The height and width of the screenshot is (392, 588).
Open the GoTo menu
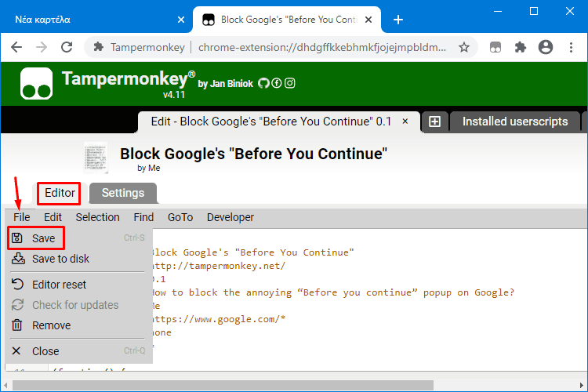pos(180,217)
